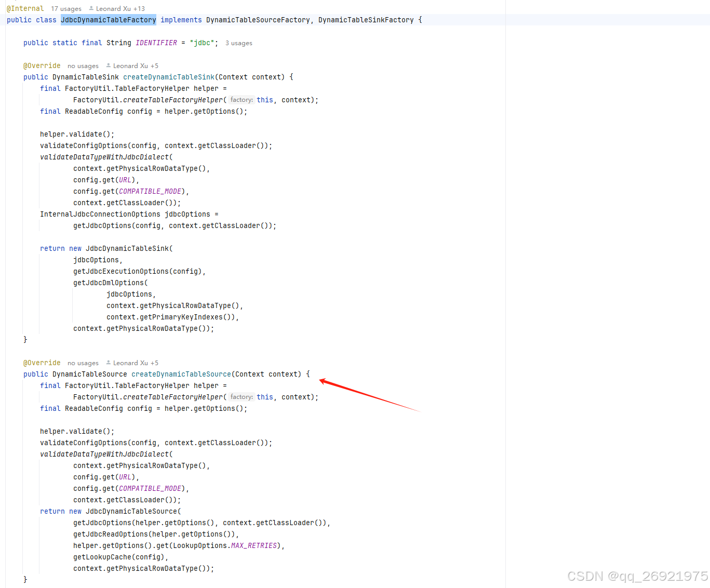Click 'factory:' parameter hint in createDynamicTableSink
The width and height of the screenshot is (710, 588).
(x=242, y=100)
